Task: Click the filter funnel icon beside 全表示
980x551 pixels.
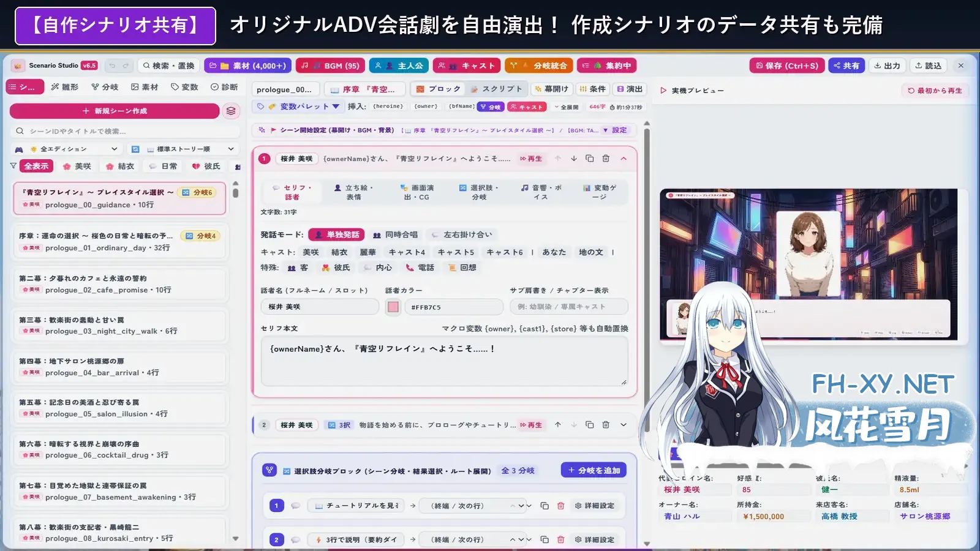Action: (x=13, y=166)
